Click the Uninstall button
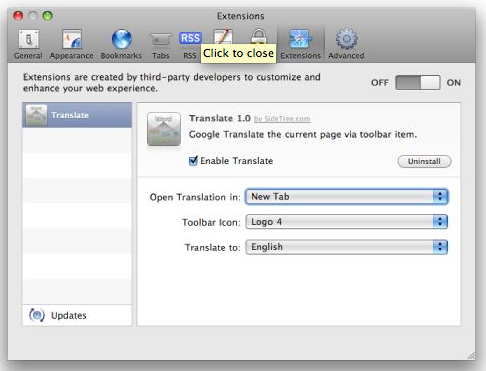 424,161
